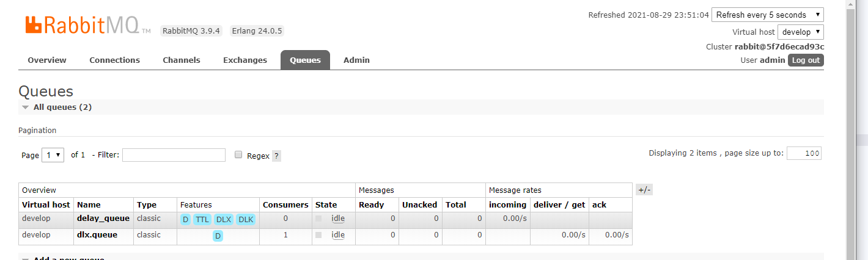Open the dlx.queue queue details

pyautogui.click(x=97, y=234)
